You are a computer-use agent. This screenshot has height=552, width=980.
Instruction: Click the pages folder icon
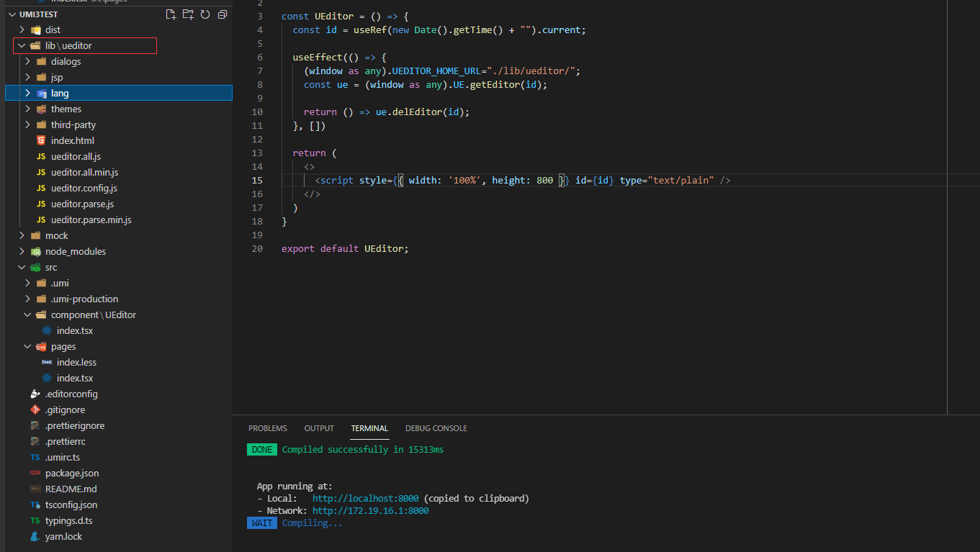click(41, 346)
